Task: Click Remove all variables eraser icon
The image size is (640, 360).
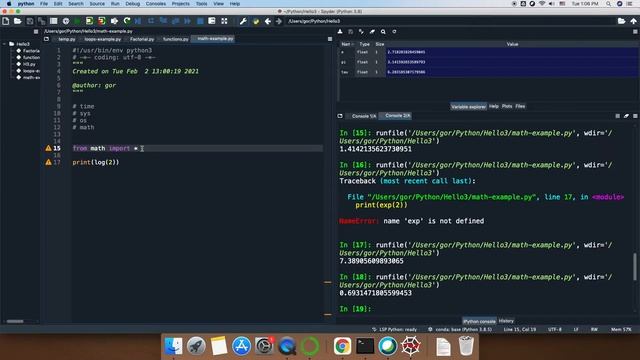Action: coord(372,31)
